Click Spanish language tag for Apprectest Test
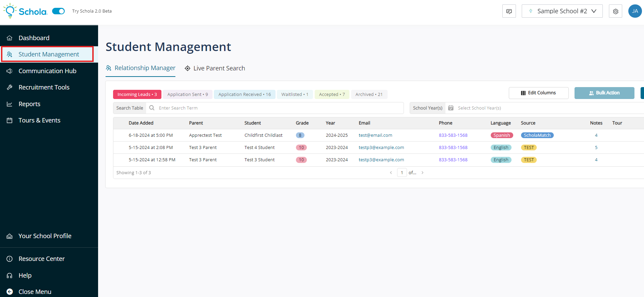644x297 pixels. 502,135
